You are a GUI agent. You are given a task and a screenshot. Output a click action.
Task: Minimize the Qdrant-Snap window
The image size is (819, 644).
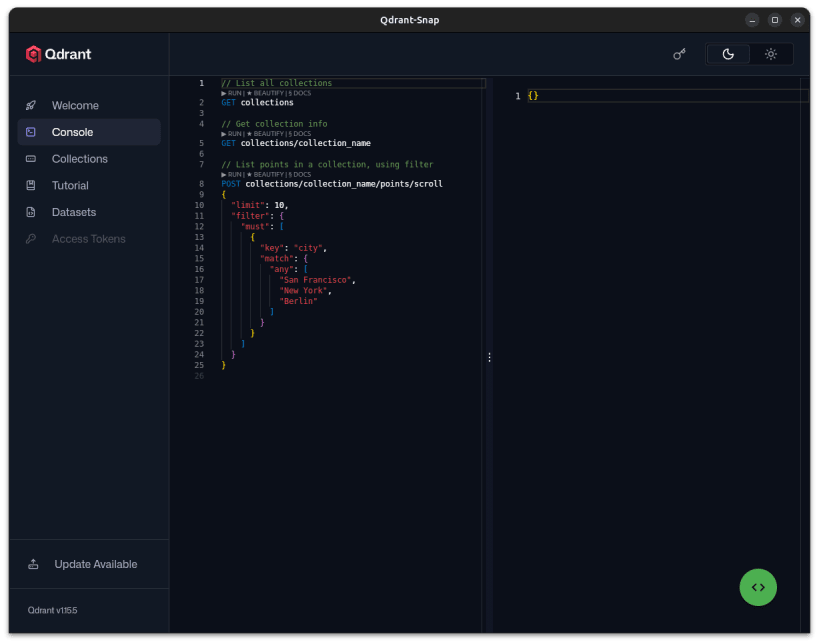[x=752, y=20]
